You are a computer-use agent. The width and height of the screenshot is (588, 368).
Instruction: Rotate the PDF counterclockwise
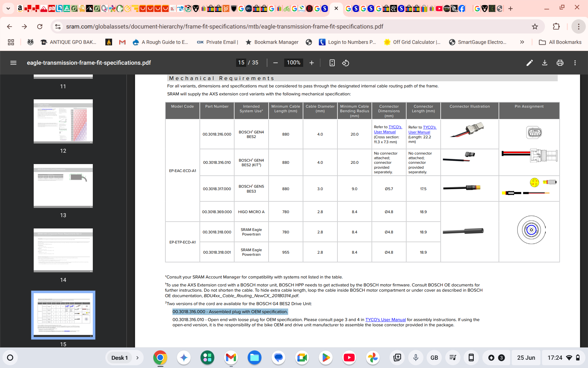tap(345, 63)
